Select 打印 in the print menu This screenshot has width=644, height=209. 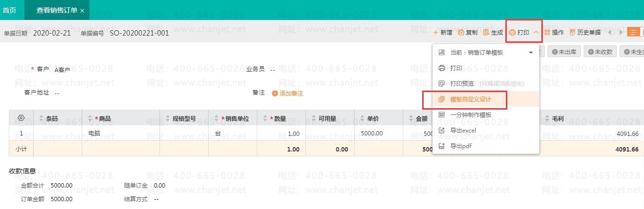tap(456, 68)
